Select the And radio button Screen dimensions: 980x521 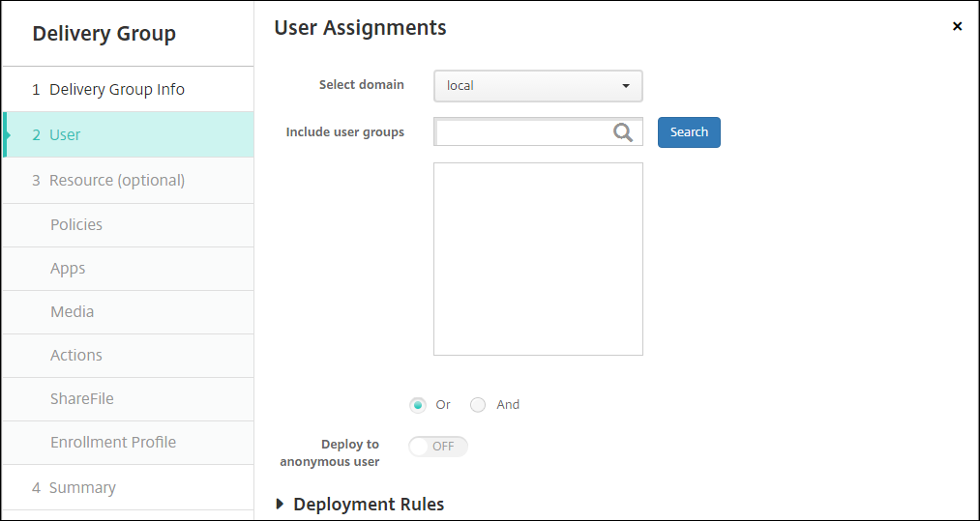478,405
